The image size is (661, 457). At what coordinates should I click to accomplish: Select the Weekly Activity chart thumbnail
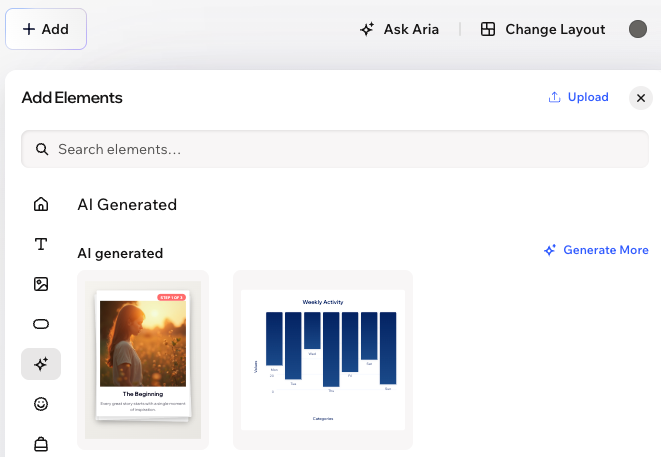[323, 360]
